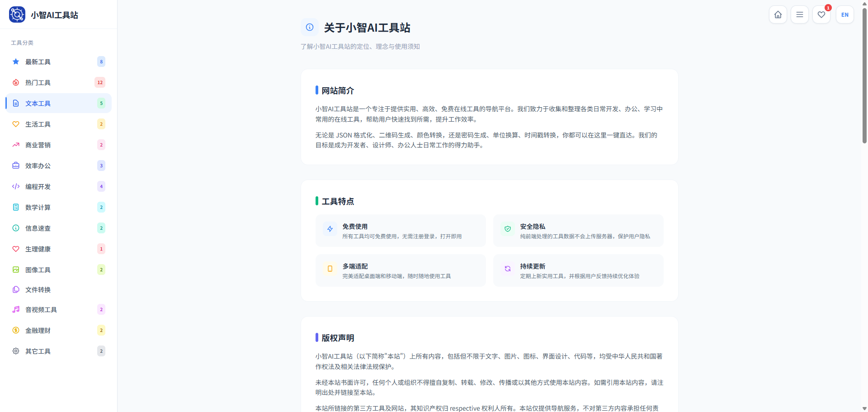Click the lightning icon on 免费使用 card

[x=330, y=229]
